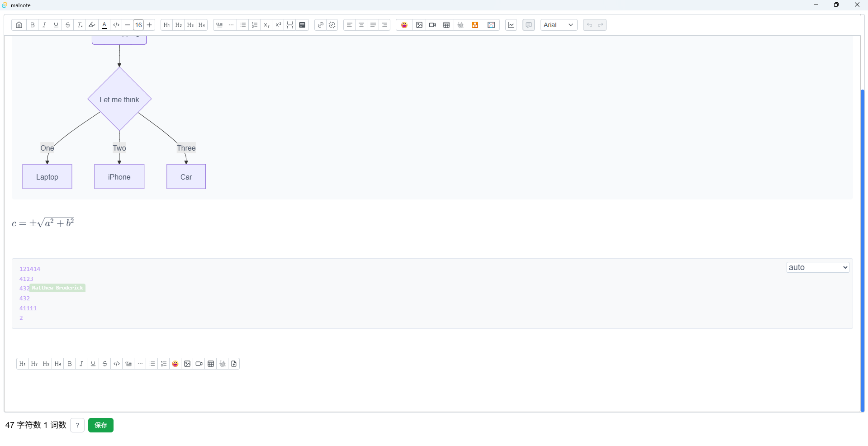
Task: Remove a link with the unlink icon
Action: (333, 25)
